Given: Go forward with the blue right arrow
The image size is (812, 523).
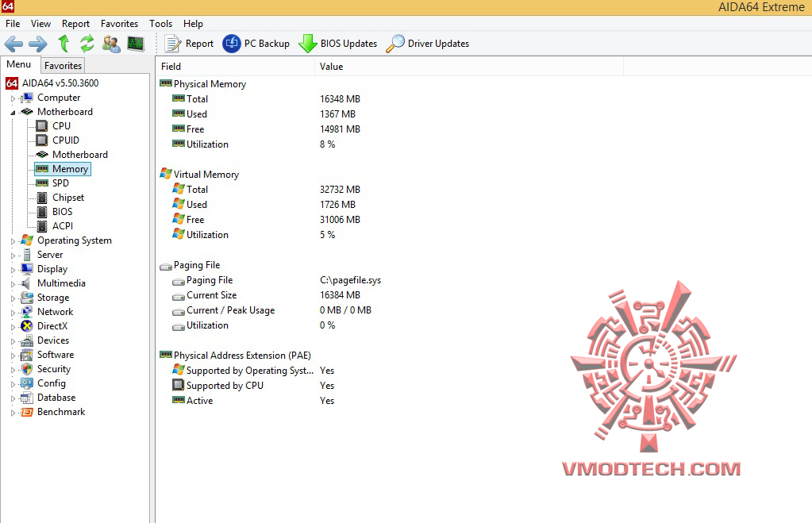Looking at the screenshot, I should coord(38,44).
